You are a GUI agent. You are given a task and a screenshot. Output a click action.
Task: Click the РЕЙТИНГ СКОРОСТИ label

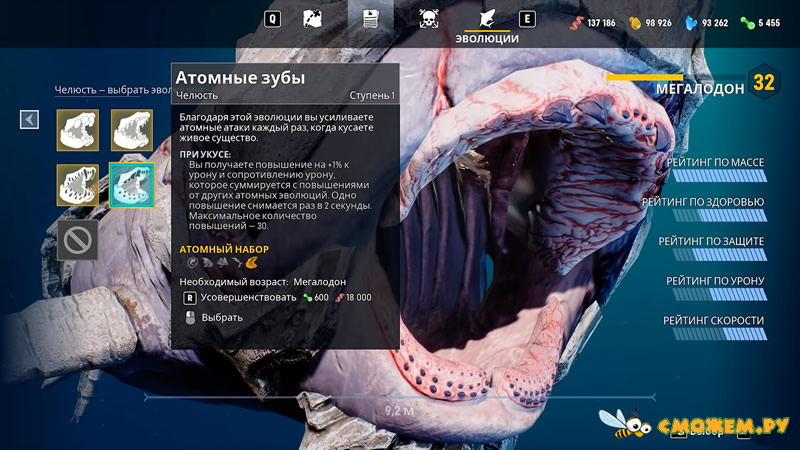click(x=714, y=320)
